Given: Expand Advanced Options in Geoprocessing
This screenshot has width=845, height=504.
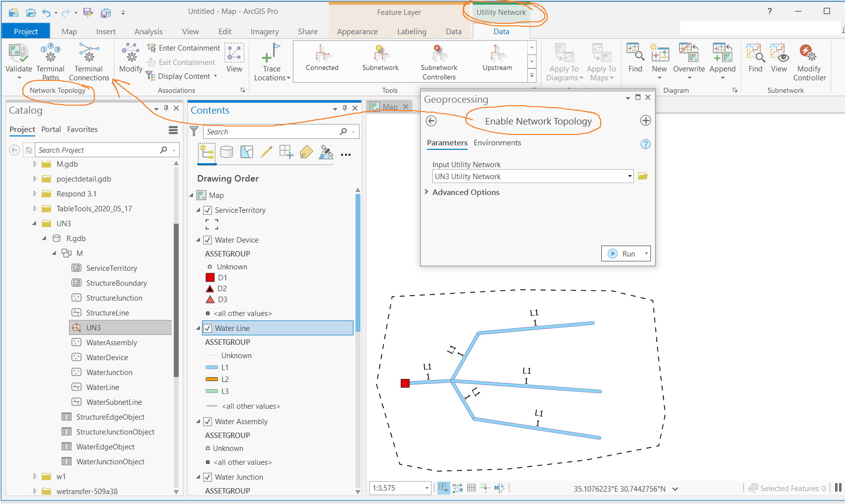Looking at the screenshot, I should (x=426, y=192).
